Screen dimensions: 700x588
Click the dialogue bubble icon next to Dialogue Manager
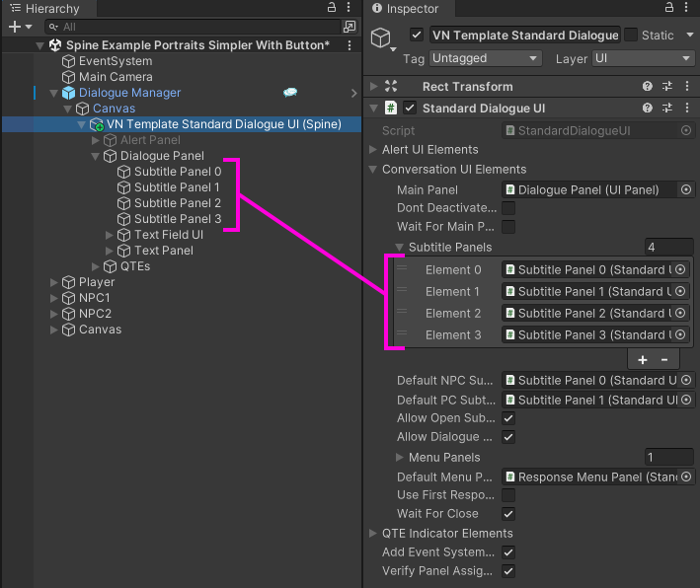[290, 93]
